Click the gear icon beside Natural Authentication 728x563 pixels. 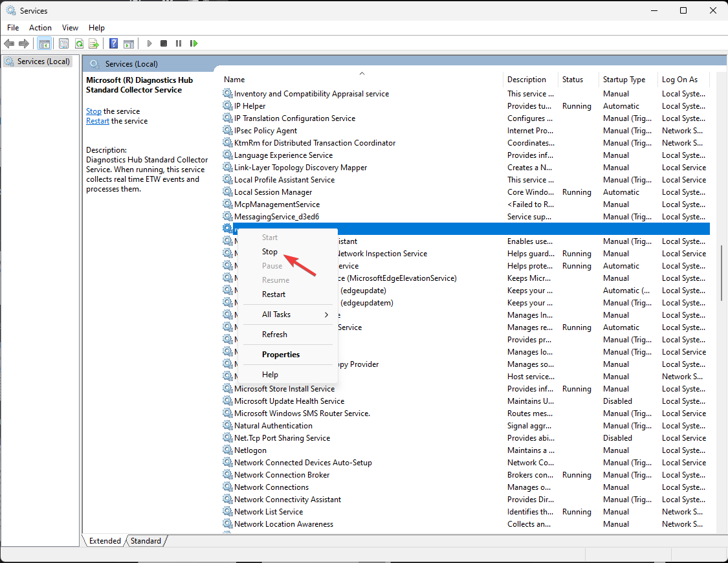coord(228,425)
